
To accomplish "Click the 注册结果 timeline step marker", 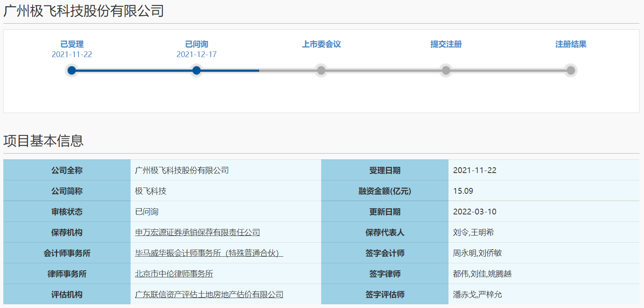I will tap(571, 70).
